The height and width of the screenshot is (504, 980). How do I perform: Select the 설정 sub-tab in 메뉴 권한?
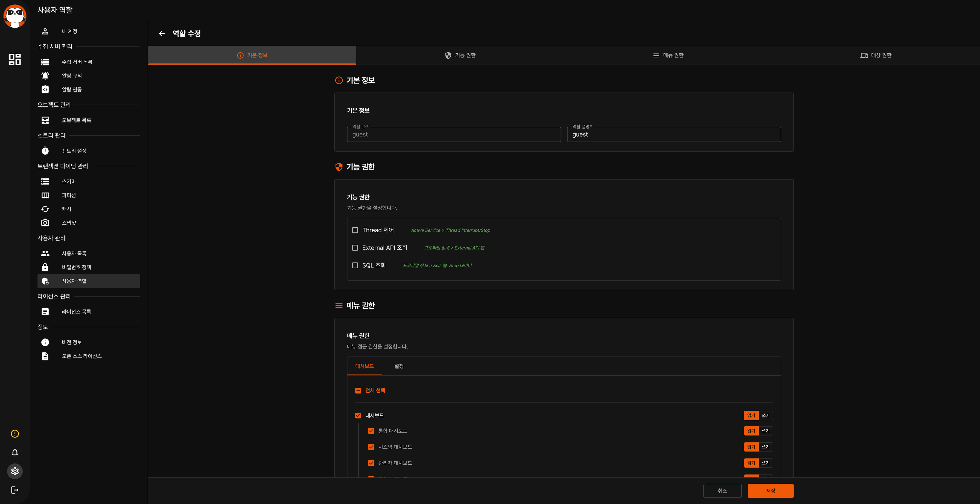point(399,366)
